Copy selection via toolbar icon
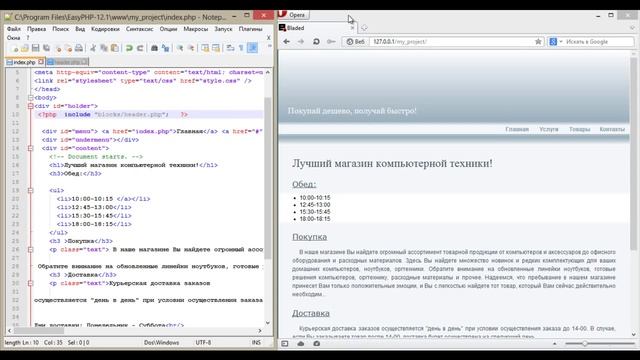The image size is (640, 360). pyautogui.click(x=104, y=48)
